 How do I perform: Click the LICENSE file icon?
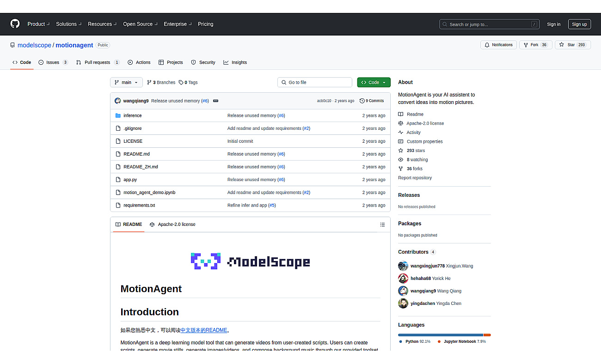pyautogui.click(x=118, y=141)
